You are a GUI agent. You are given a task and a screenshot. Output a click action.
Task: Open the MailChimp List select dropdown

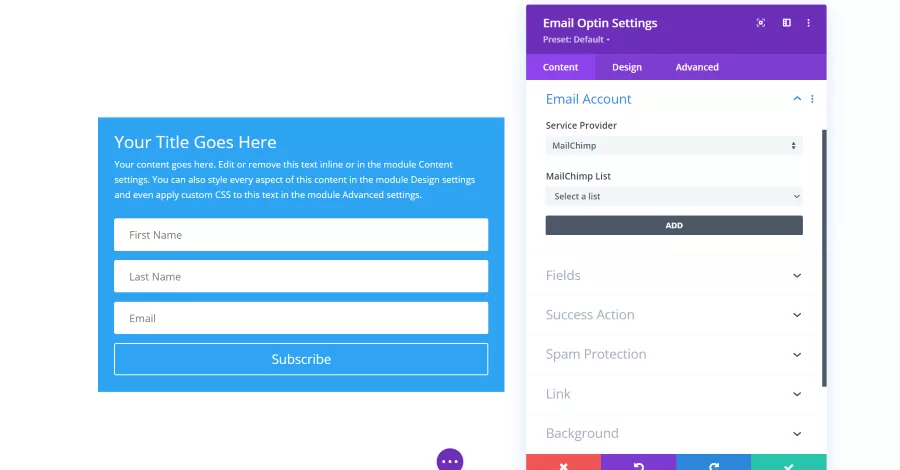(x=674, y=196)
